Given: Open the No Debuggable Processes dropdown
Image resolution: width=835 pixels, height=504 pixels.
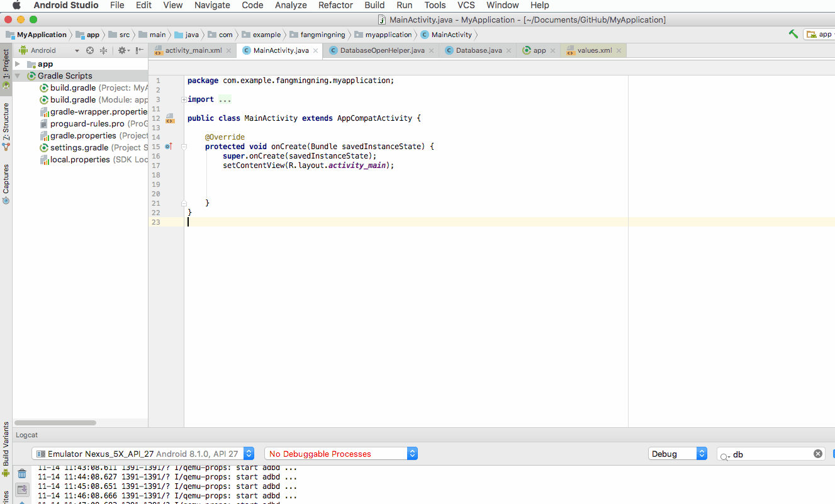Looking at the screenshot, I should [x=412, y=453].
